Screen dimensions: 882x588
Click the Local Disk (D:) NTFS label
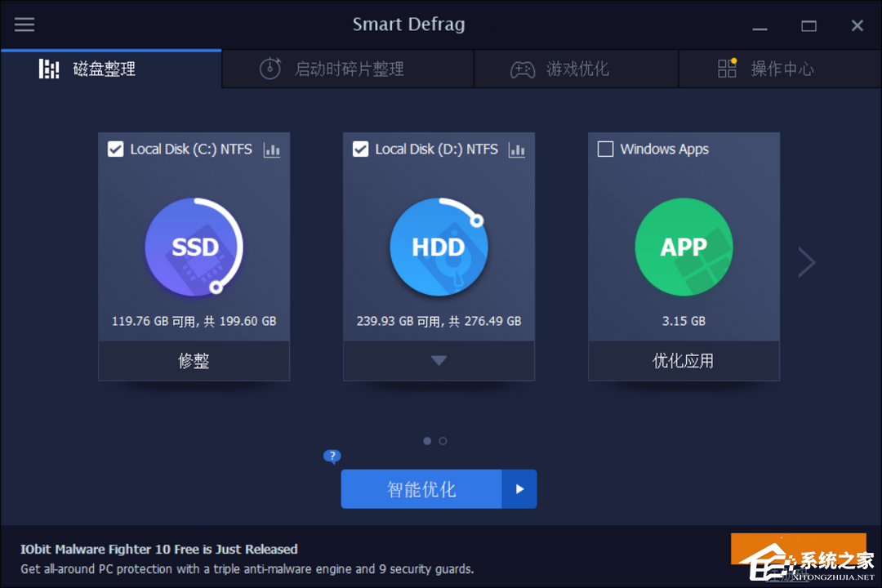tap(436, 149)
